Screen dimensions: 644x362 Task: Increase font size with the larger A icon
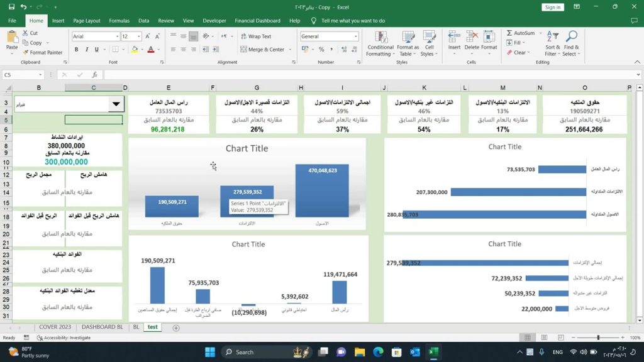click(x=147, y=36)
